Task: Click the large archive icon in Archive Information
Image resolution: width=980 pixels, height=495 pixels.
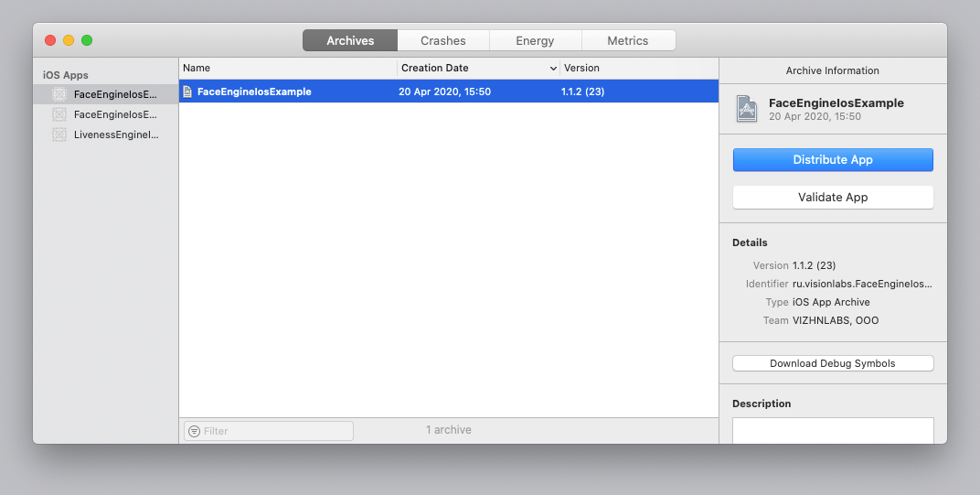Action: pyautogui.click(x=747, y=109)
